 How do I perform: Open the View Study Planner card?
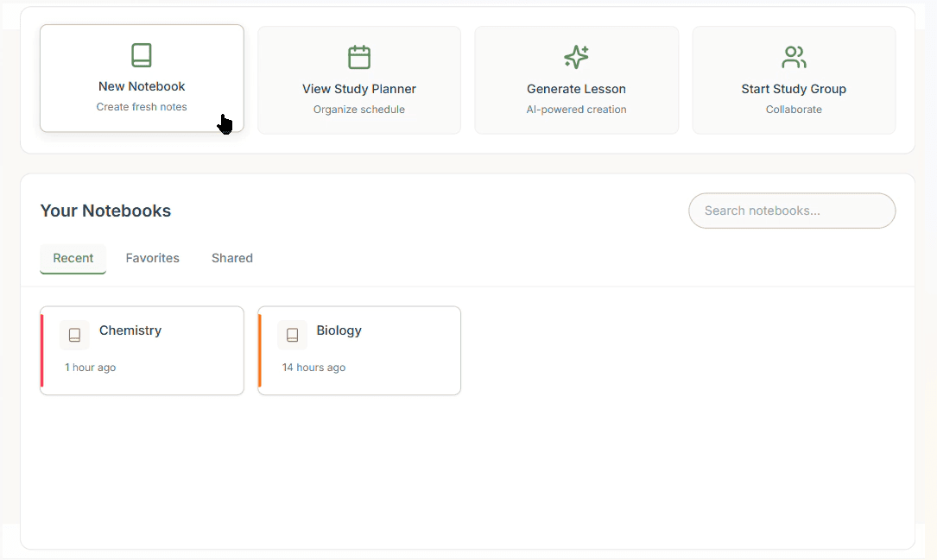[359, 79]
